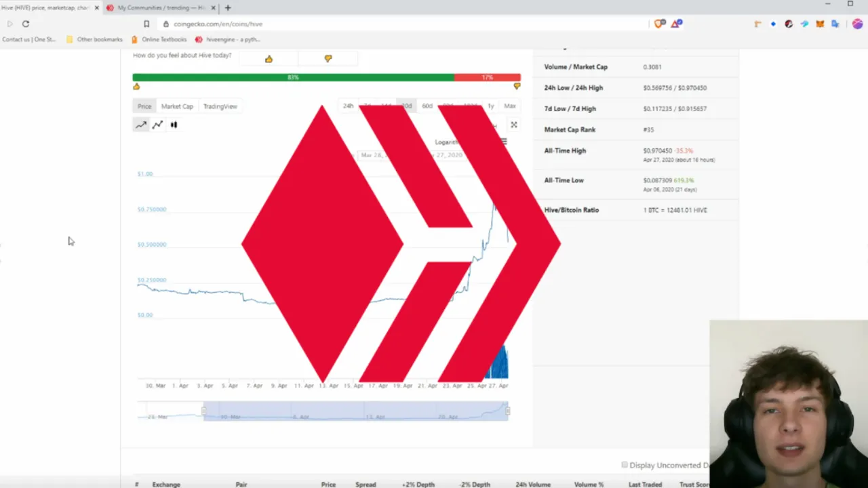Screen dimensions: 868x488
Task: Set chart range to 60d
Action: (427, 106)
